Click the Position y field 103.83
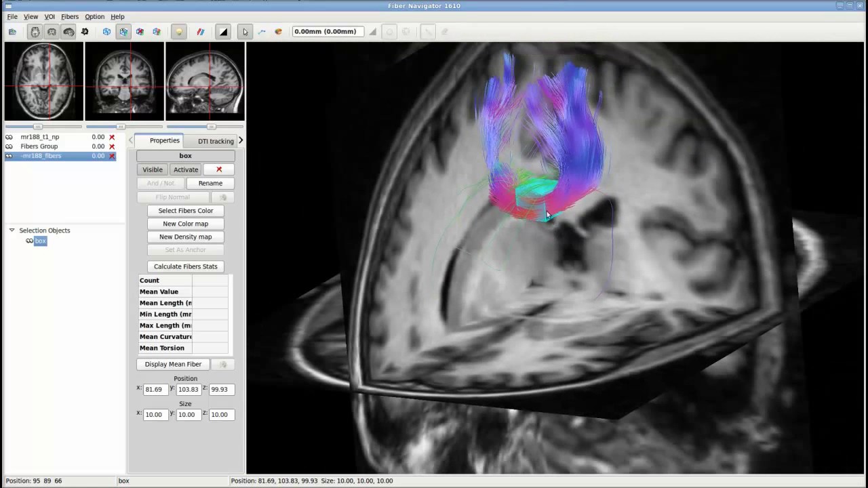Viewport: 868px width, 488px height. (x=189, y=389)
